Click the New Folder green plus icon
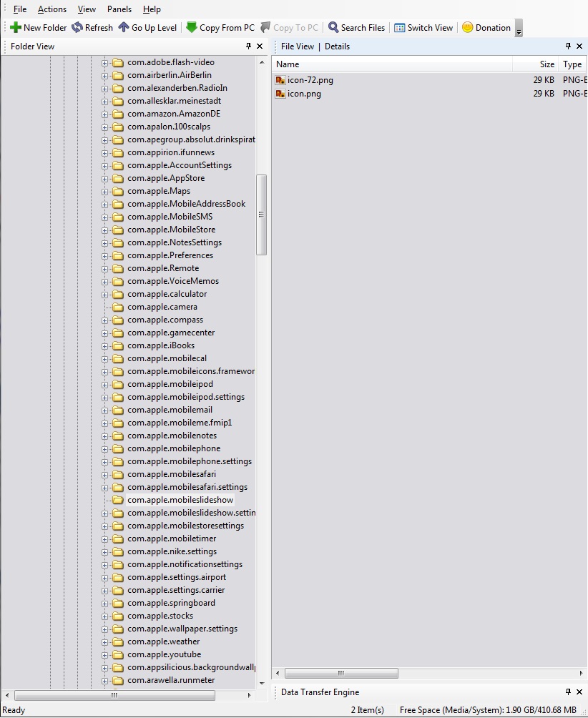Viewport: 588px width, 718px height. click(16, 27)
